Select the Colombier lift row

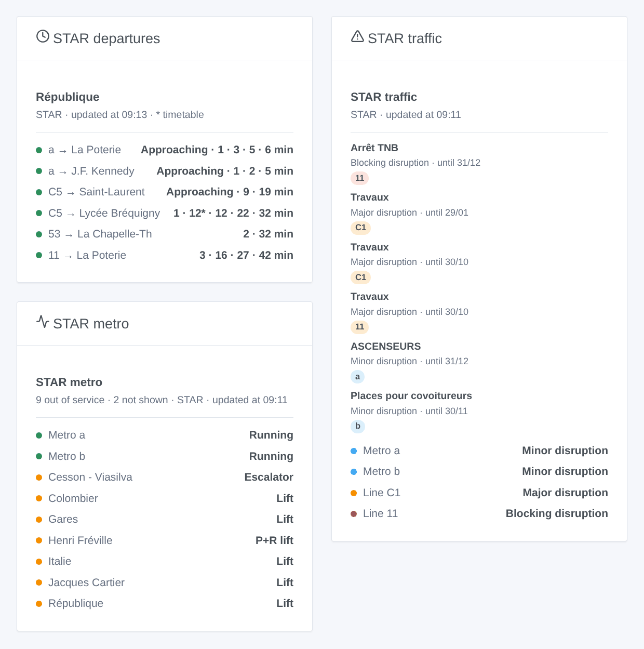point(165,498)
